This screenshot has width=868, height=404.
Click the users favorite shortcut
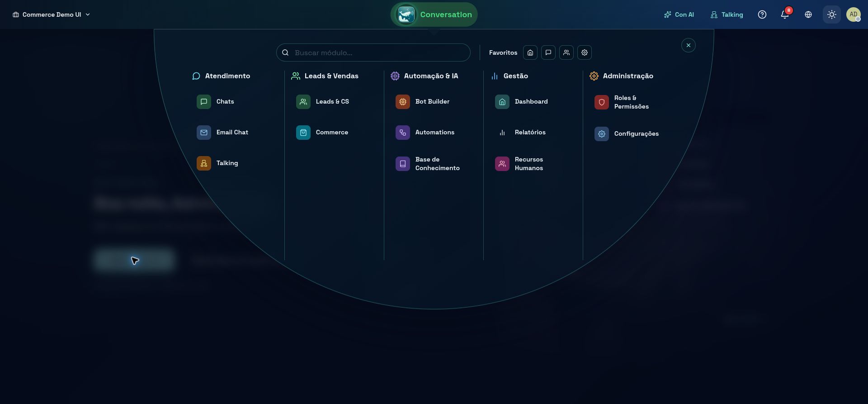566,52
